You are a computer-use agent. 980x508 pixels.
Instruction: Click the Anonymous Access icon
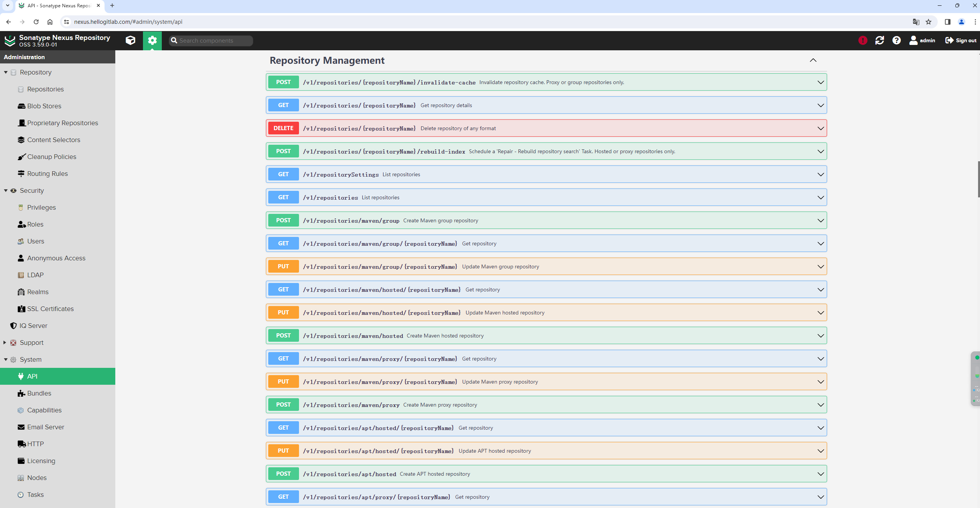tap(21, 258)
